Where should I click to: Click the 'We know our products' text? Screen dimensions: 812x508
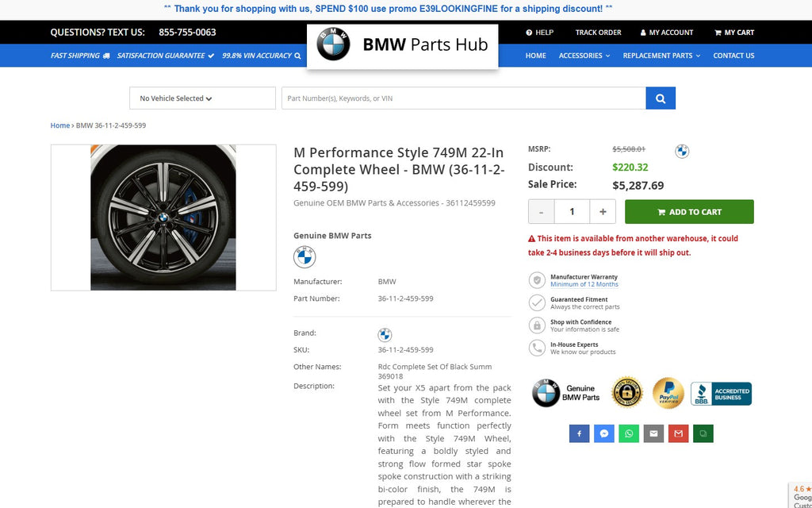[x=583, y=352]
